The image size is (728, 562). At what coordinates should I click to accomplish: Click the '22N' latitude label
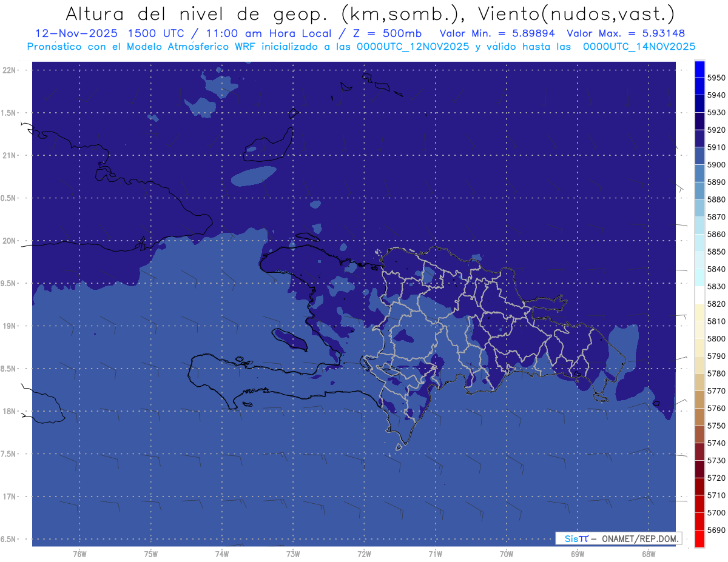[8, 70]
